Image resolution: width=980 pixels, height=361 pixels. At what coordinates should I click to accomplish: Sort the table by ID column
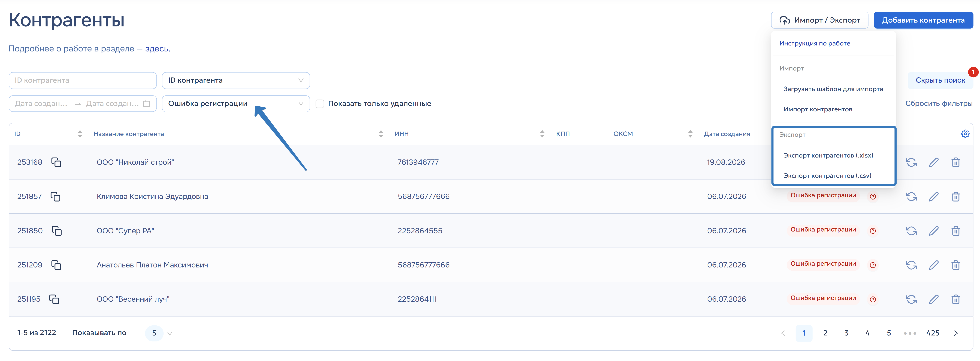tap(80, 134)
